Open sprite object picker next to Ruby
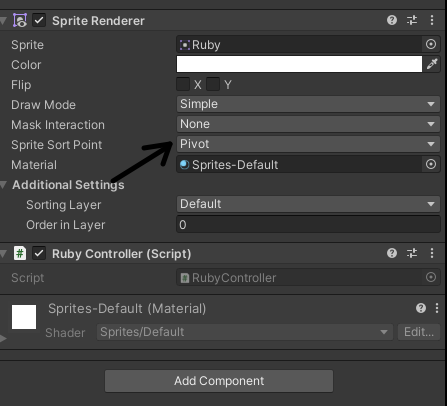Image resolution: width=447 pixels, height=406 pixels. [x=431, y=44]
